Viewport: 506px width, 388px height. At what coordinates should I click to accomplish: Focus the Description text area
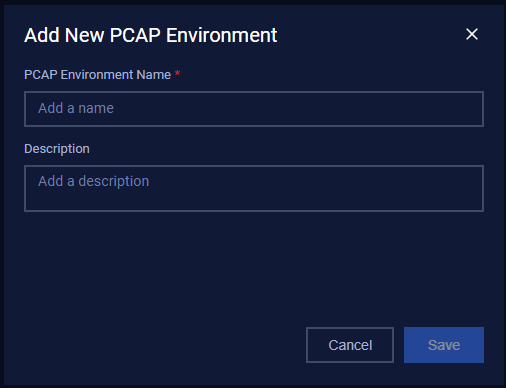254,188
